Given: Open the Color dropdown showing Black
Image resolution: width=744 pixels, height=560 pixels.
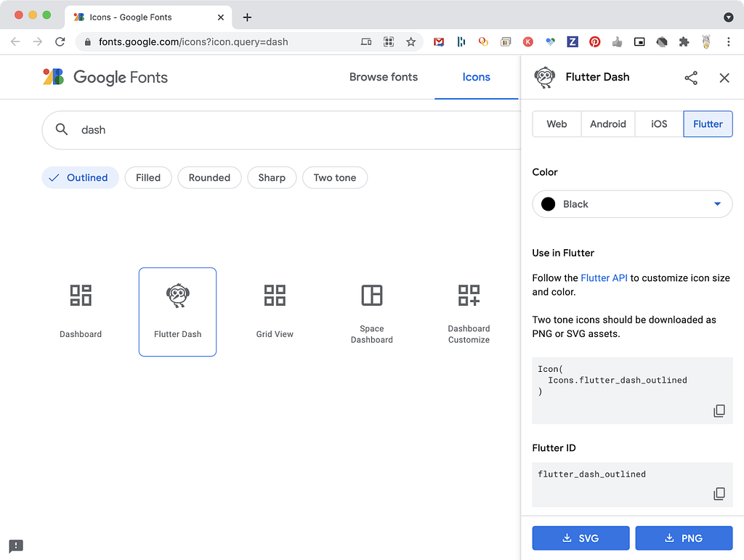Looking at the screenshot, I should [632, 204].
